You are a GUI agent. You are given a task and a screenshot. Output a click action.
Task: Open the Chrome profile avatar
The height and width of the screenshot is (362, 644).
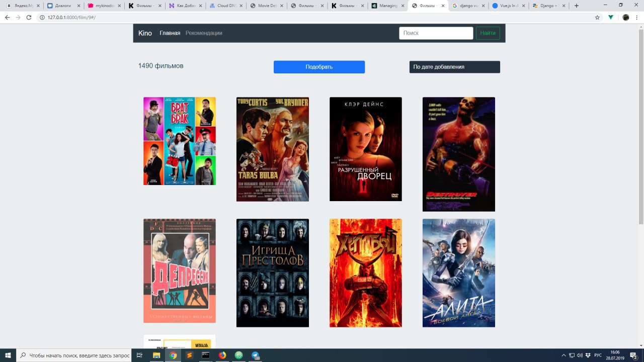click(626, 17)
